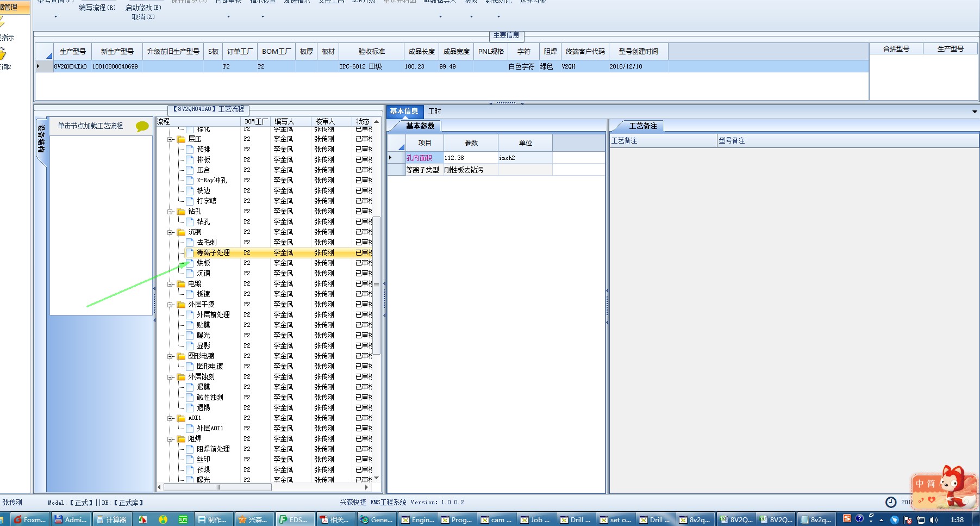
Task: Click the document icon beside X-Ray冲孔
Action: tap(190, 181)
